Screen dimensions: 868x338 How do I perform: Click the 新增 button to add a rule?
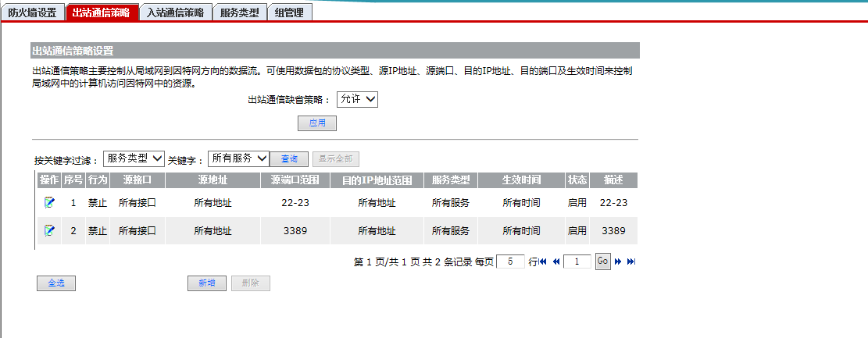click(207, 283)
